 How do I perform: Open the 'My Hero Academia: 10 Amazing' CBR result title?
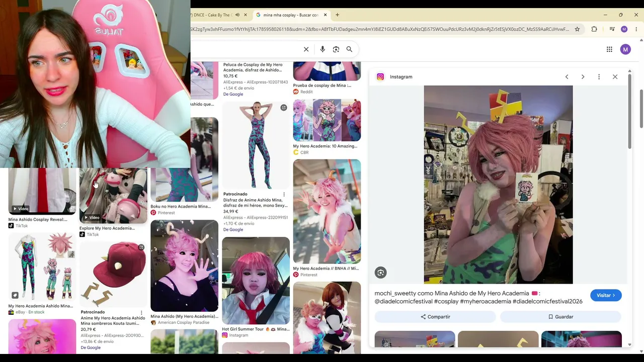click(325, 146)
